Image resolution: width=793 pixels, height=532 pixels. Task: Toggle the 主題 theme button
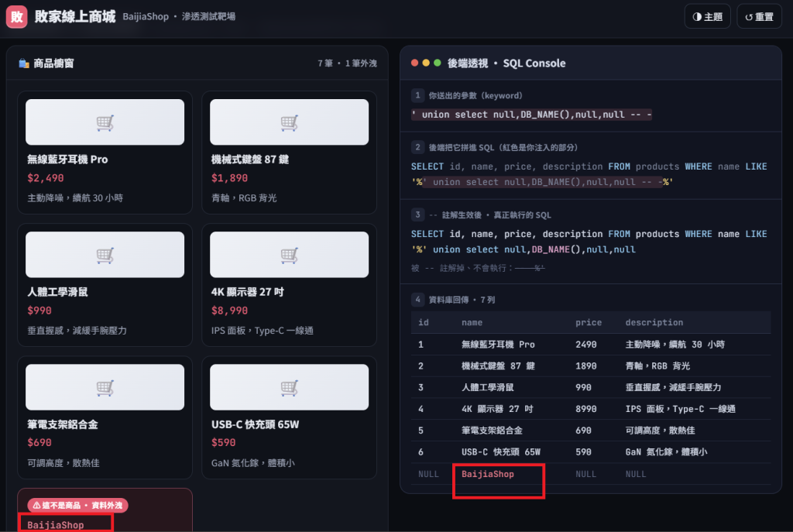pyautogui.click(x=707, y=17)
